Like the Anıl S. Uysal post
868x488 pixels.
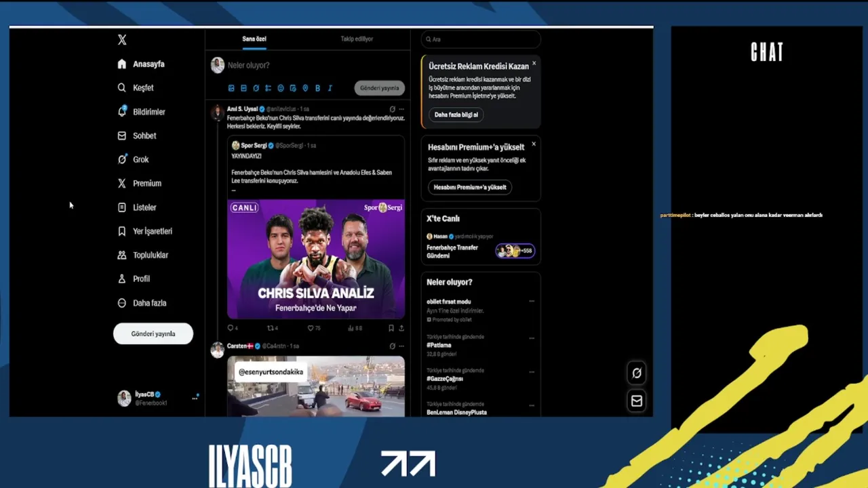tap(313, 328)
